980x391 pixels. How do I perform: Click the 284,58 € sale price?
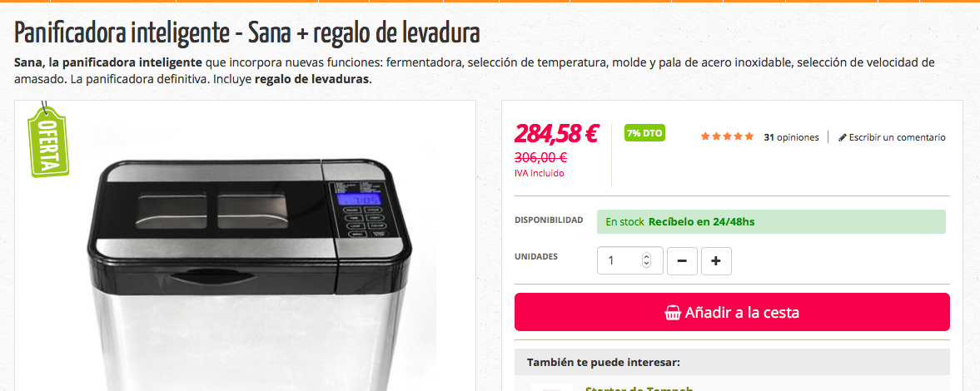point(556,133)
